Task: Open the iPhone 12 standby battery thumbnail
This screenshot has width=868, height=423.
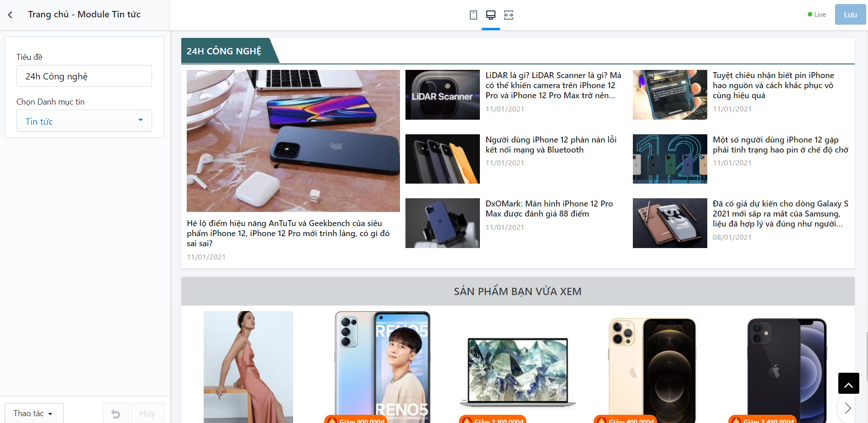Action: [x=670, y=159]
